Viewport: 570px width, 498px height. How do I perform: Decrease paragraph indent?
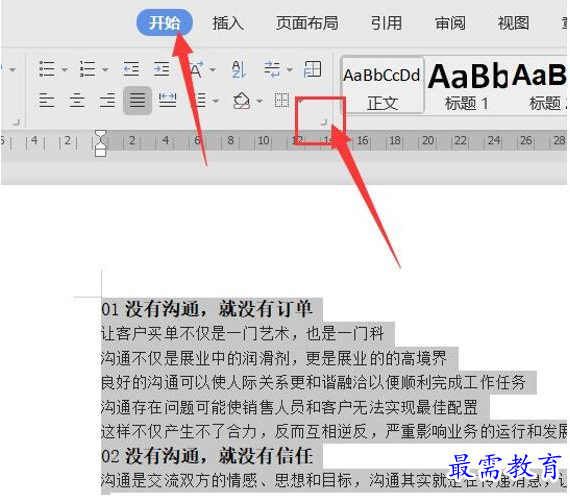[x=131, y=69]
